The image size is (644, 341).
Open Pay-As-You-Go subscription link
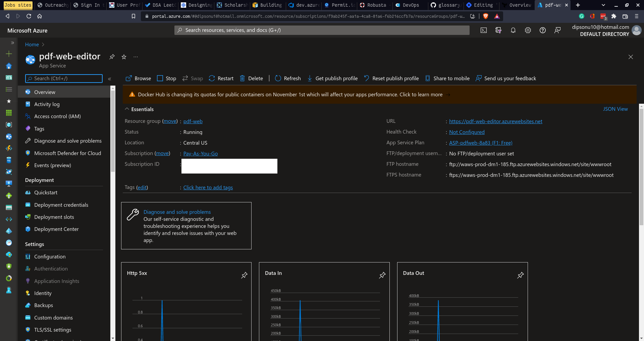pos(200,154)
